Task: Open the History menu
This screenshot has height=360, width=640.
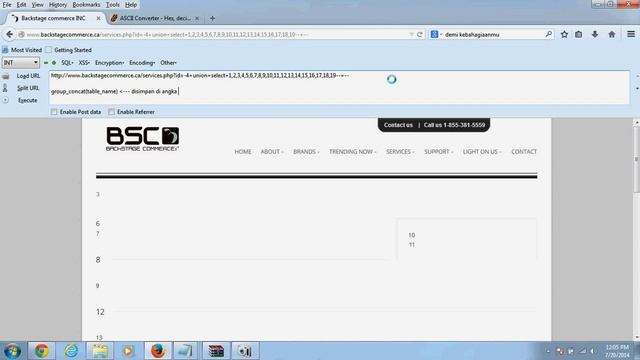Action: (x=58, y=5)
